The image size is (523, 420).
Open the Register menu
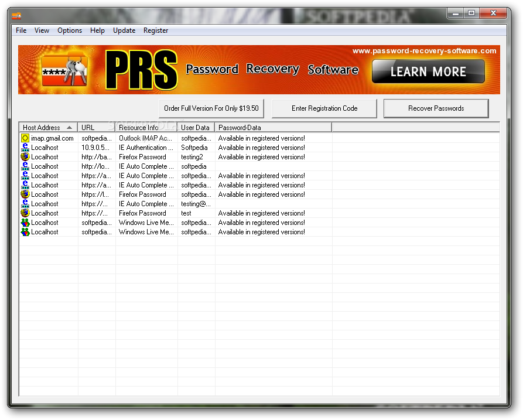coord(156,30)
